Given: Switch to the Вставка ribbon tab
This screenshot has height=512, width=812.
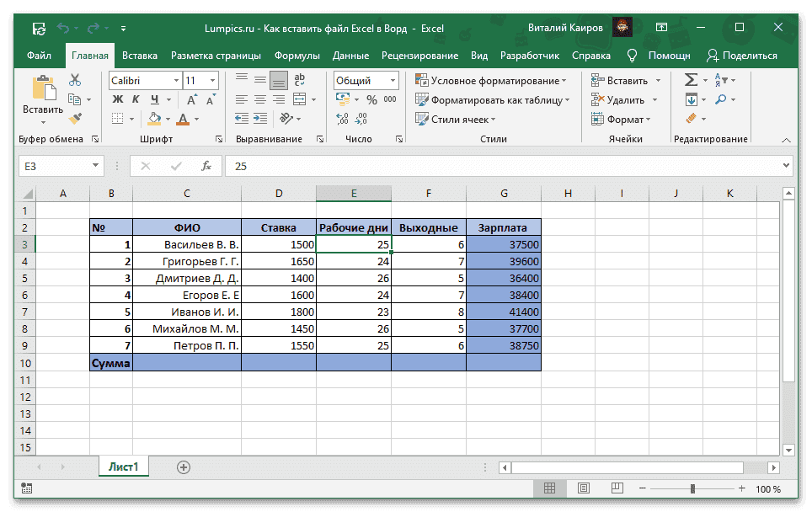Looking at the screenshot, I should click(x=139, y=55).
